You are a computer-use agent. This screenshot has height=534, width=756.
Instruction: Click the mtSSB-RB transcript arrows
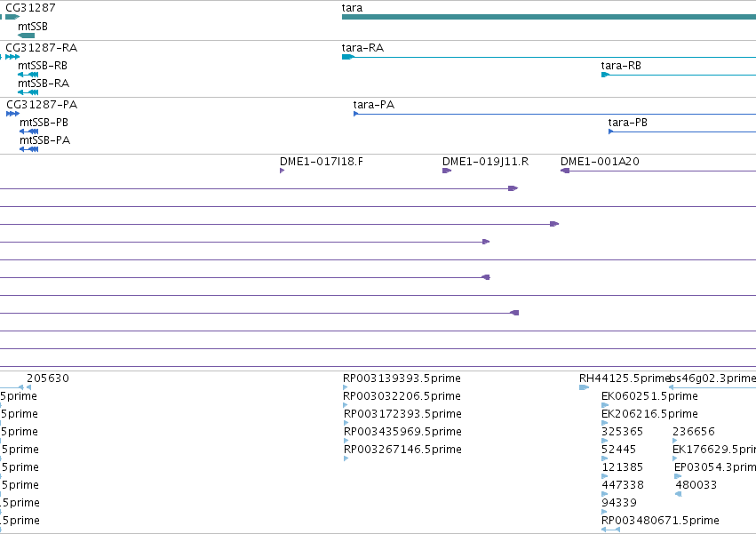[x=28, y=75]
